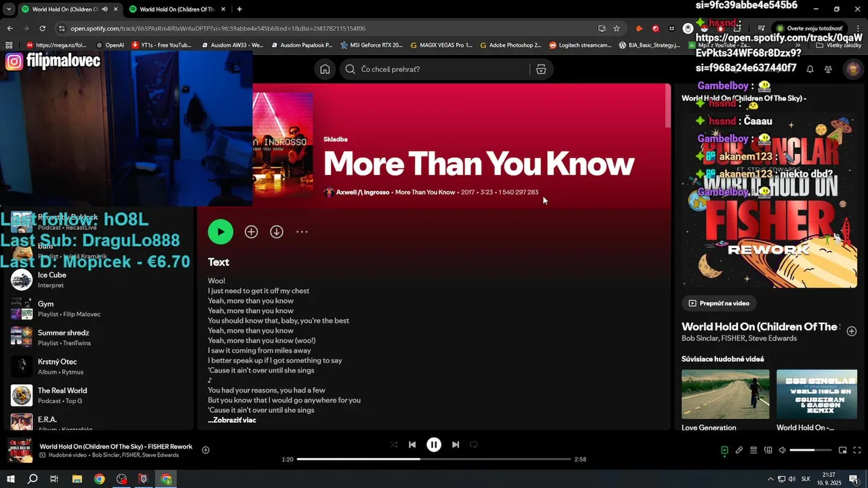Open the browse icon in search bar
This screenshot has width=868, height=488.
[541, 69]
